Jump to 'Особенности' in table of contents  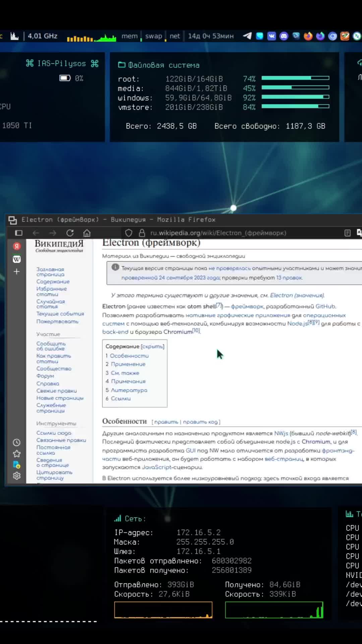[129, 356]
